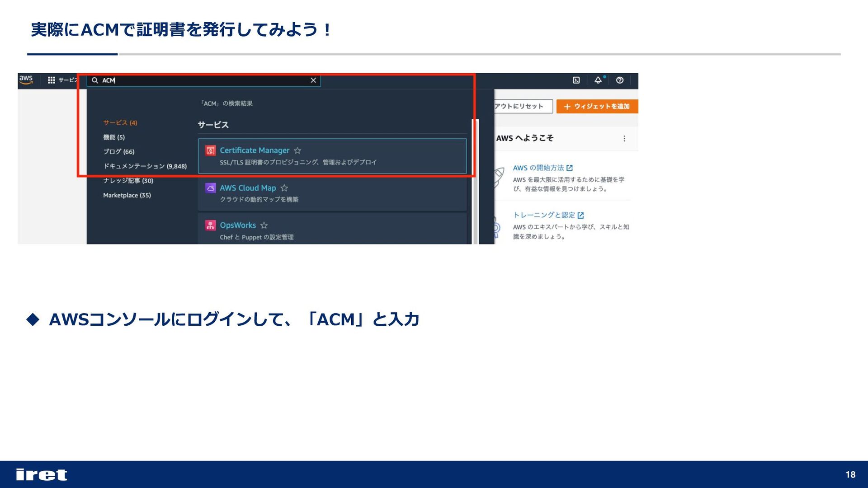Open the services grid menu icon
868x488 pixels.
(52, 80)
